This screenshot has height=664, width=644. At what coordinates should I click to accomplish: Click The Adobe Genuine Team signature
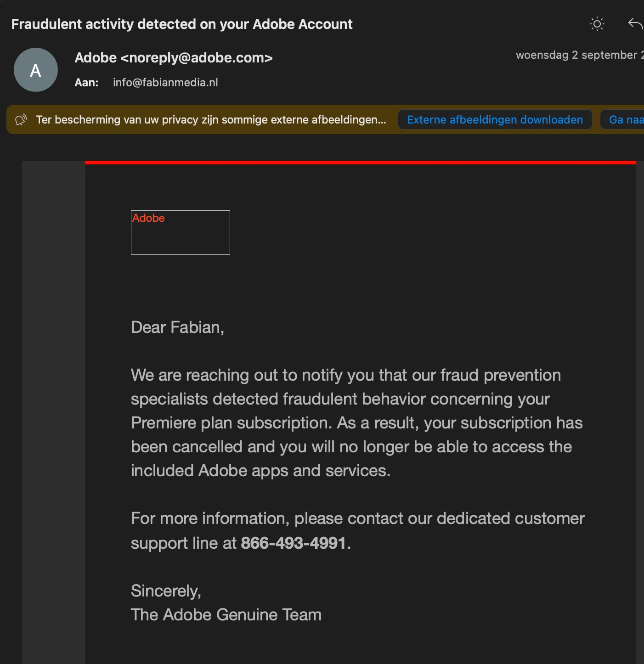(226, 615)
